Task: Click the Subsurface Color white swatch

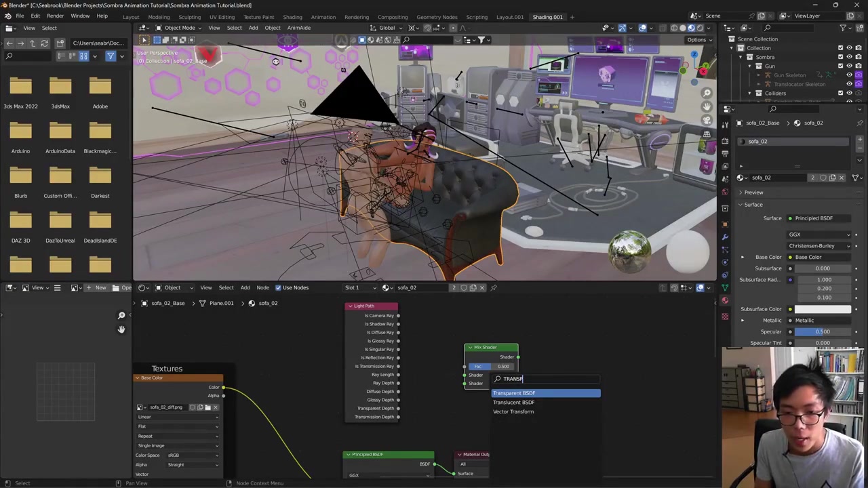Action: 823,309
